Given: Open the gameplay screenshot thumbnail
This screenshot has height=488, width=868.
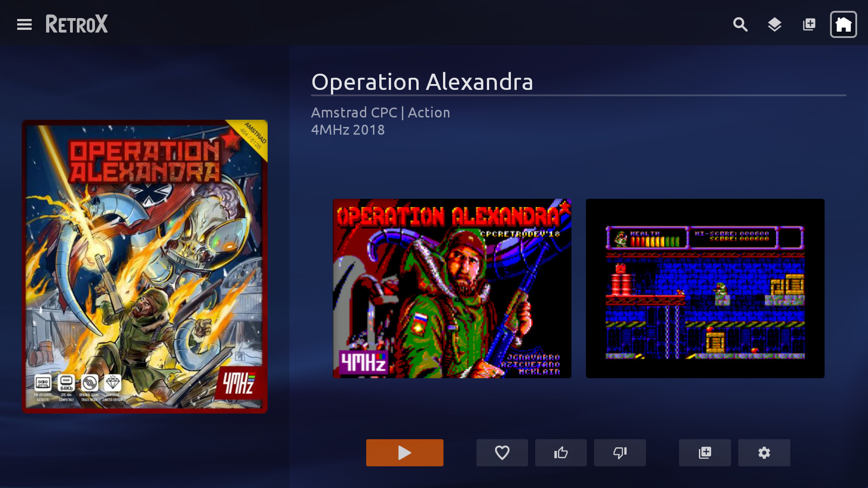Looking at the screenshot, I should point(705,288).
